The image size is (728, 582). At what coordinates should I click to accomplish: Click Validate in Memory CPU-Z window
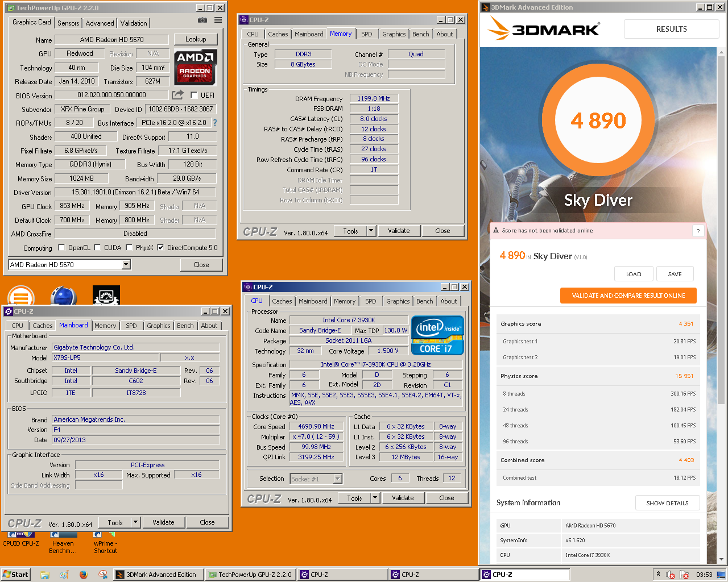pyautogui.click(x=399, y=231)
